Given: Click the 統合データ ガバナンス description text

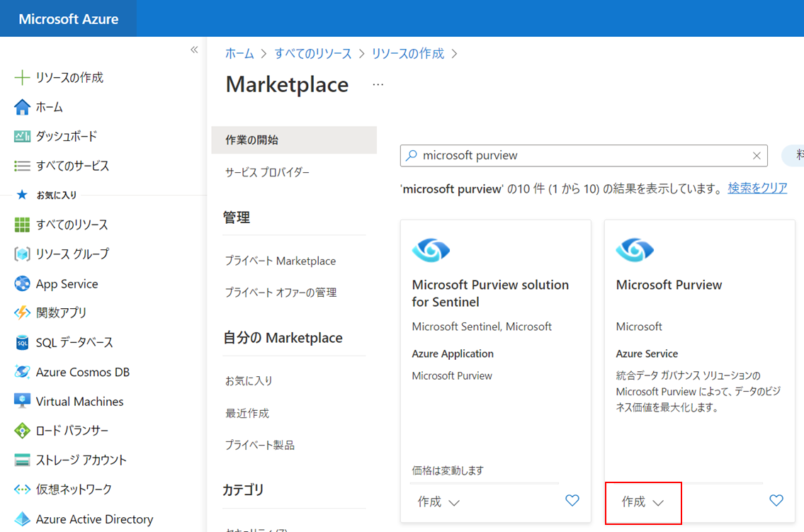Looking at the screenshot, I should click(x=698, y=392).
